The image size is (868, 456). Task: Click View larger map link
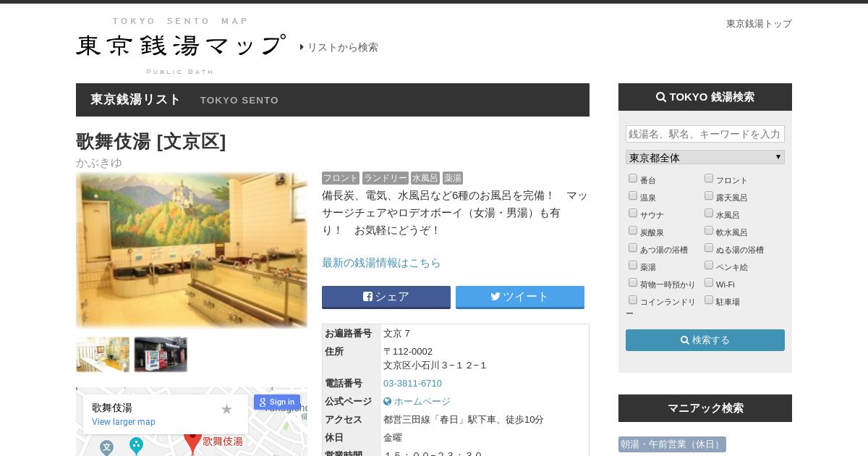[x=124, y=422]
